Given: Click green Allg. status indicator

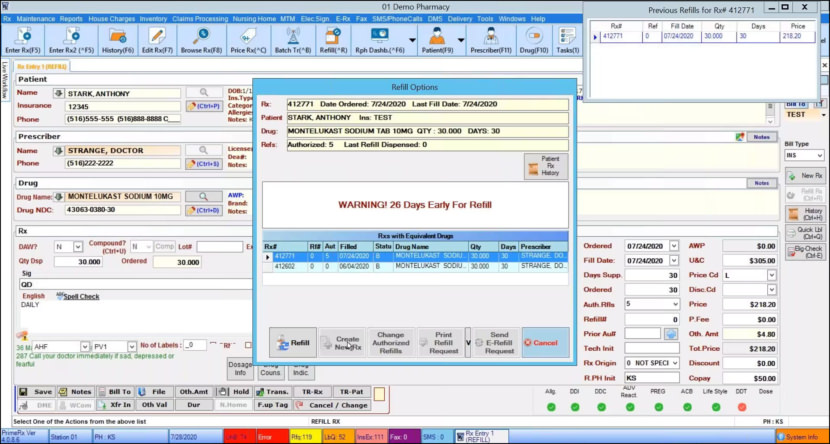Looking at the screenshot, I should point(551,407).
